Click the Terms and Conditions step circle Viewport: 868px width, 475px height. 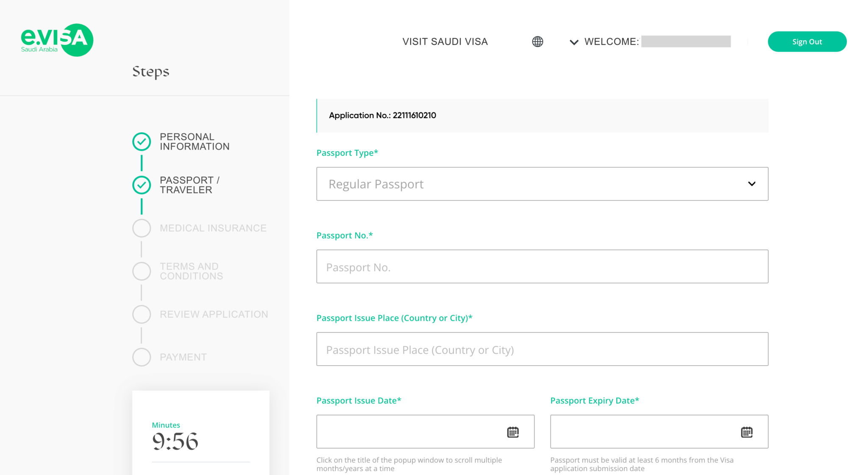pyautogui.click(x=142, y=271)
